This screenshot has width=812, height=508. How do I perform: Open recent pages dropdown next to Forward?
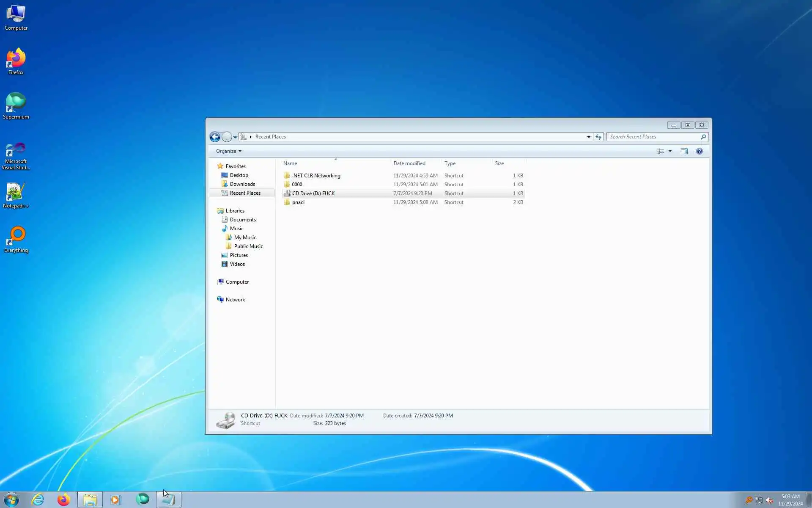tap(235, 137)
